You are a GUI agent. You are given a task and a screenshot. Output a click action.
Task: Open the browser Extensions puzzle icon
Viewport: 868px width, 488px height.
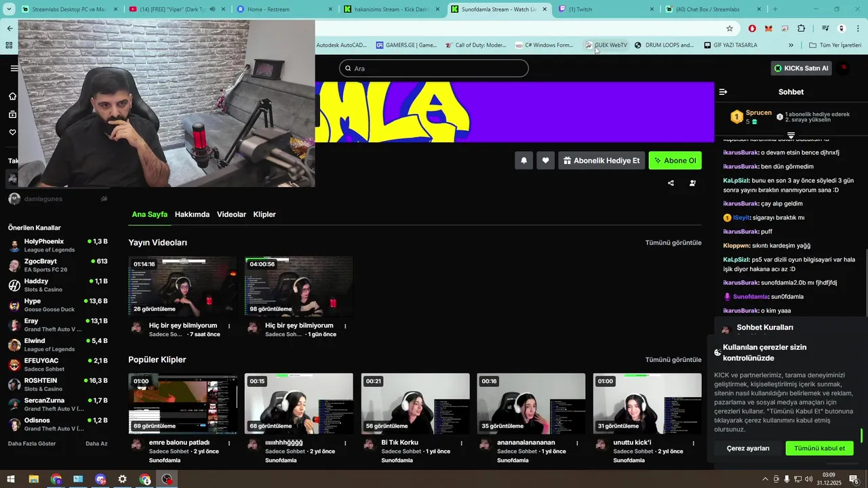pyautogui.click(x=802, y=28)
